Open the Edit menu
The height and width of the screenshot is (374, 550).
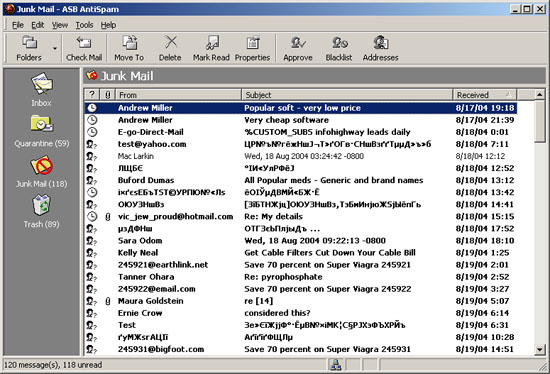(x=38, y=25)
